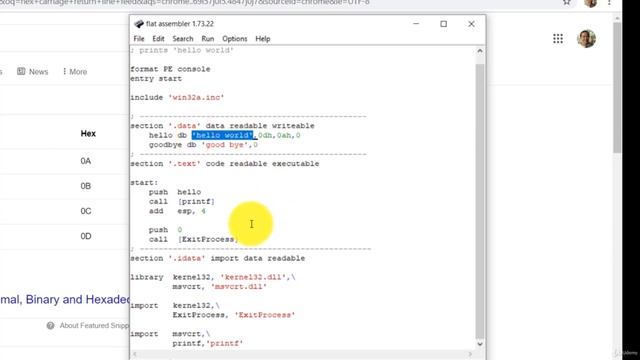640x360 pixels.
Task: Minimize the flat assembler window
Action: tap(416, 24)
